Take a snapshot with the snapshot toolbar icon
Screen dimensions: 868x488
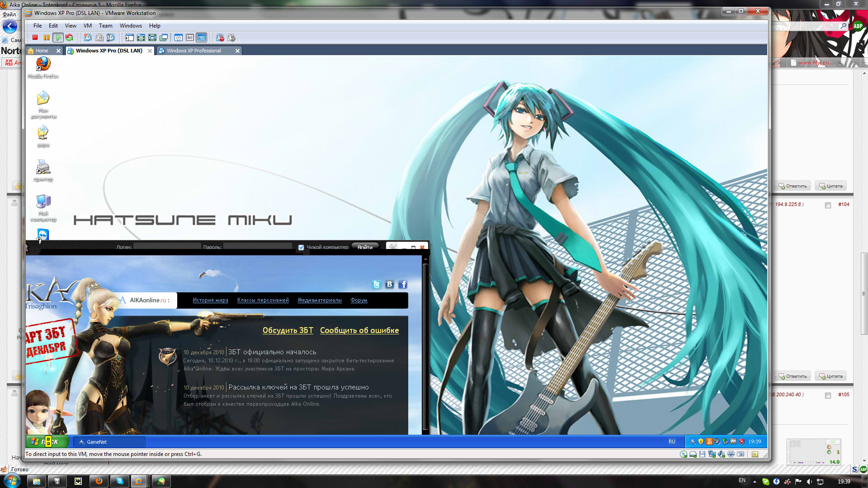pos(88,38)
